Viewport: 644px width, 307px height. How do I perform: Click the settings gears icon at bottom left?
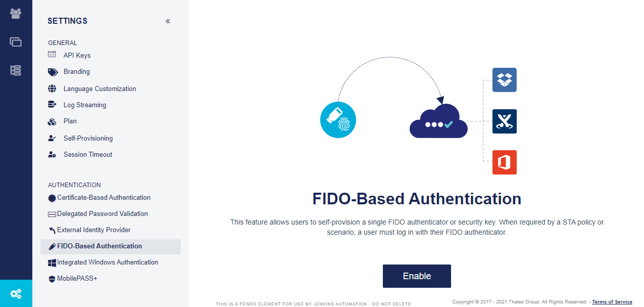pyautogui.click(x=16, y=293)
